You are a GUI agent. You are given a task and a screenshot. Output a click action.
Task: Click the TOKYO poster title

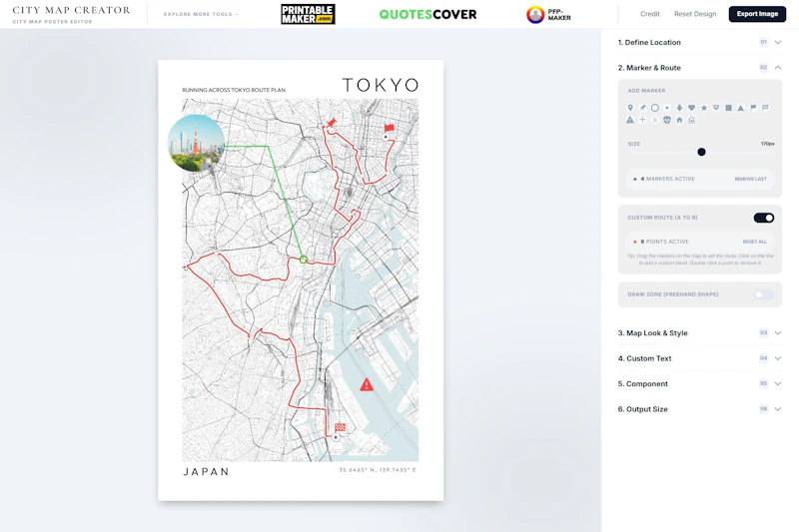click(381, 85)
